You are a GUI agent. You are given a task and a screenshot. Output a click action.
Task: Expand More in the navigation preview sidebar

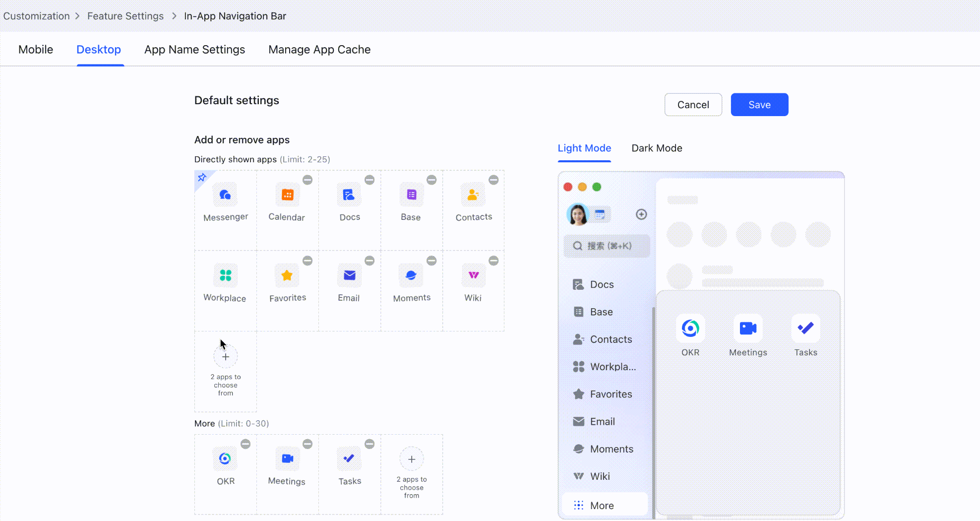click(603, 505)
